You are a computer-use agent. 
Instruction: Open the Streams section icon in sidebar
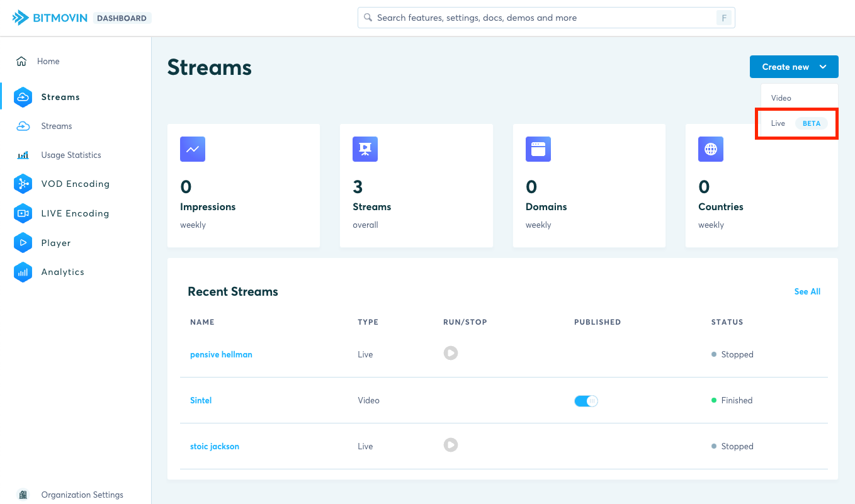(23, 97)
